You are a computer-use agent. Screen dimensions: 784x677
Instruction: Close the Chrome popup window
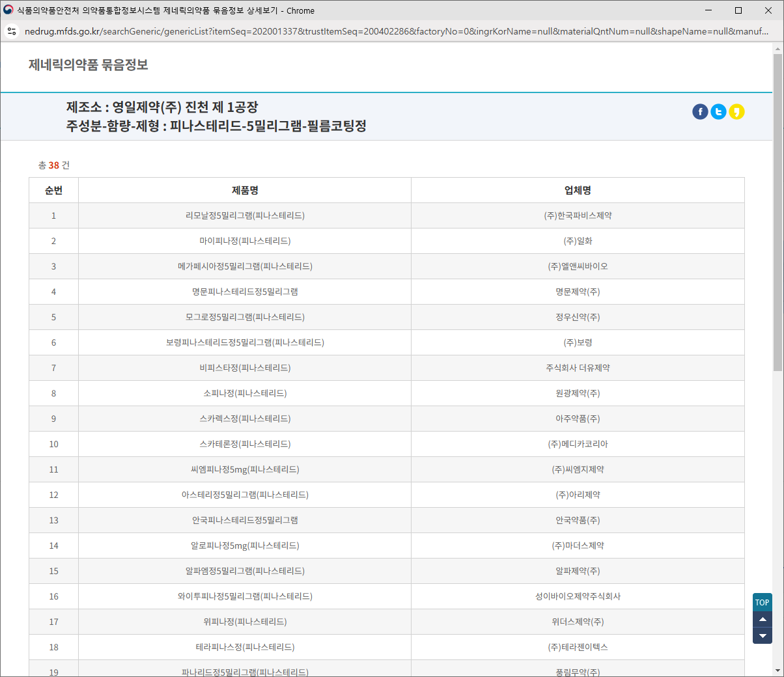[x=768, y=10]
